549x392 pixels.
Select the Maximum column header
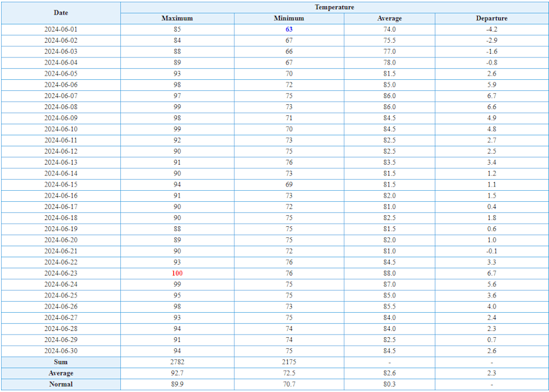(177, 18)
